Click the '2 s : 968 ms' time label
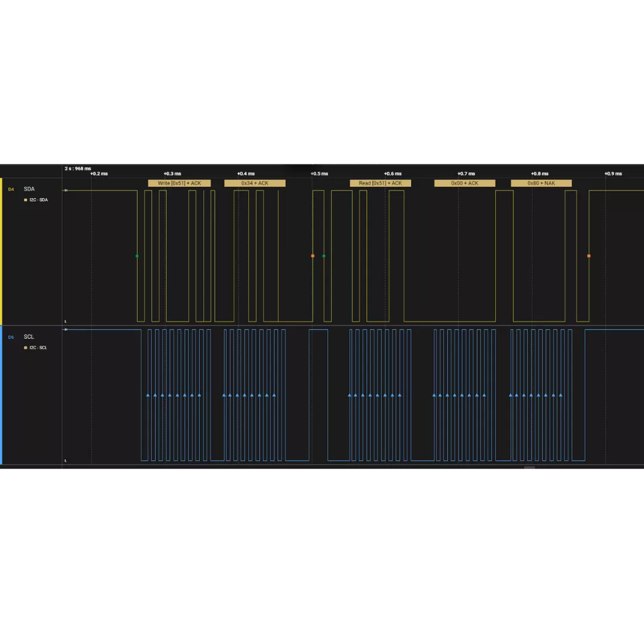The height and width of the screenshot is (644, 644). point(78,169)
